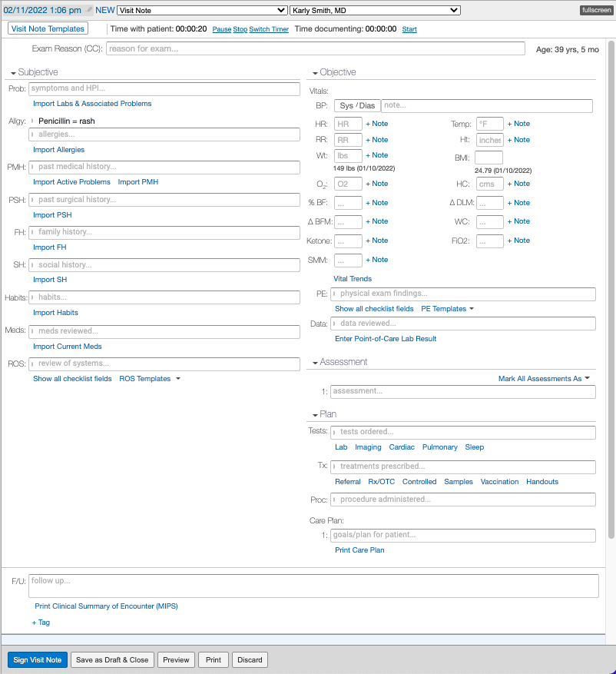Add a tag with + Tag
616x674 pixels.
[41, 623]
